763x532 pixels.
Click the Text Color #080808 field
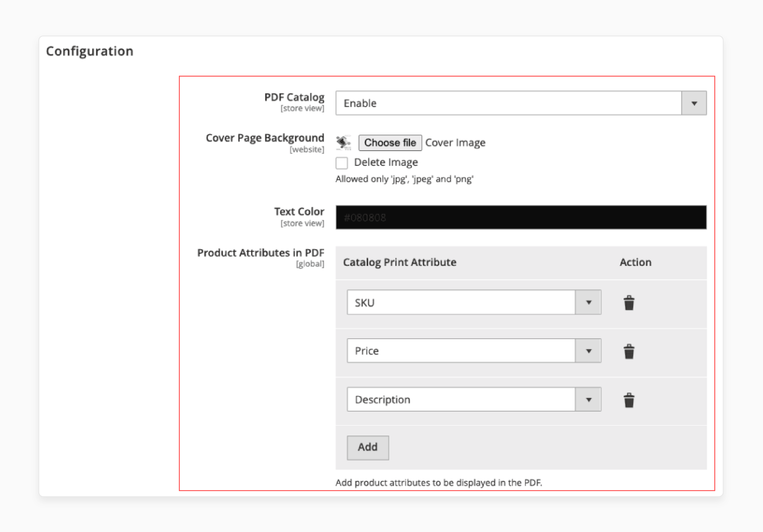click(521, 217)
